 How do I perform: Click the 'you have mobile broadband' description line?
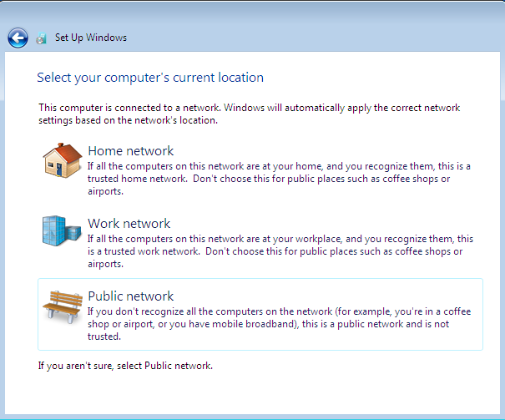tap(268, 324)
